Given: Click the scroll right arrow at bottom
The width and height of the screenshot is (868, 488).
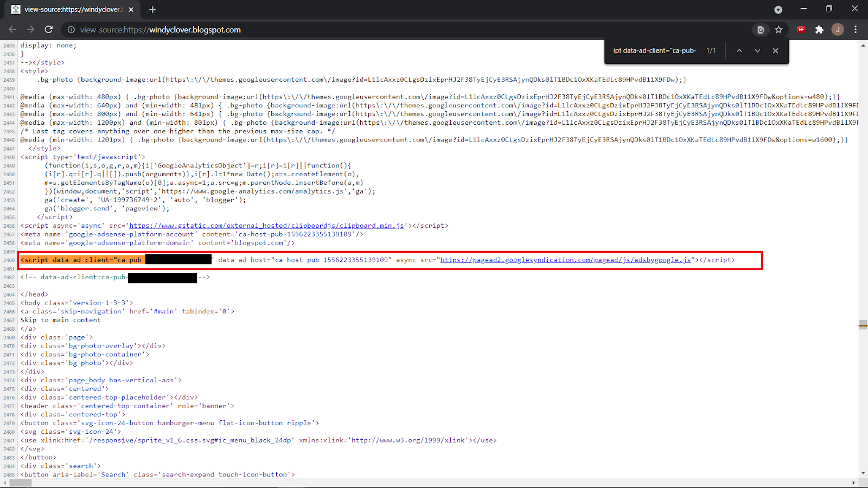Looking at the screenshot, I should click(x=853, y=483).
